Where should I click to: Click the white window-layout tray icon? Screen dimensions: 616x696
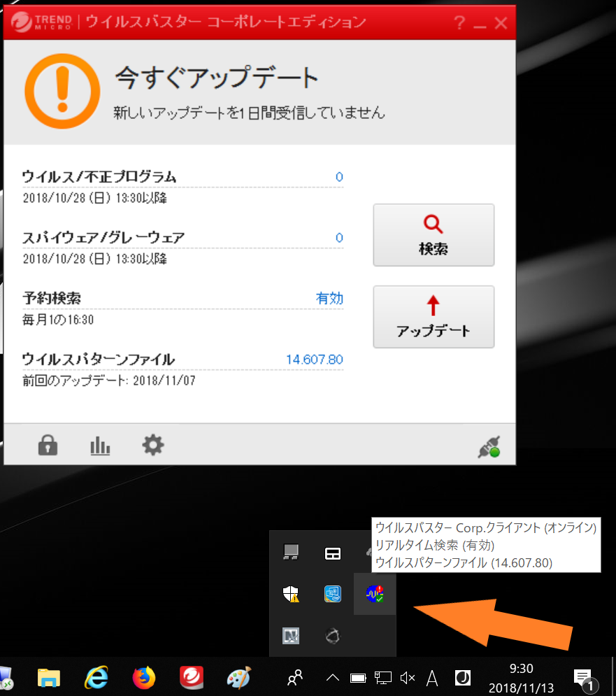pos(333,553)
